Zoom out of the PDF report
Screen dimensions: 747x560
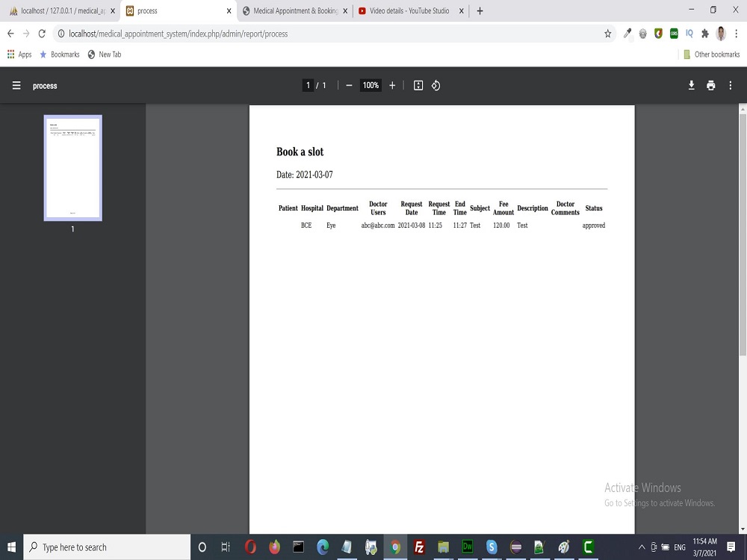[349, 85]
